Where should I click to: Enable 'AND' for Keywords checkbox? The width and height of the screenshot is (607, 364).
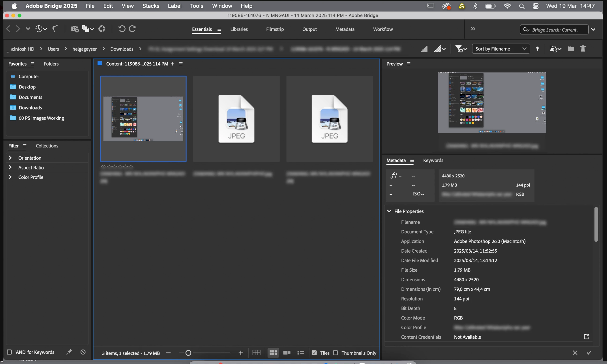pyautogui.click(x=9, y=352)
